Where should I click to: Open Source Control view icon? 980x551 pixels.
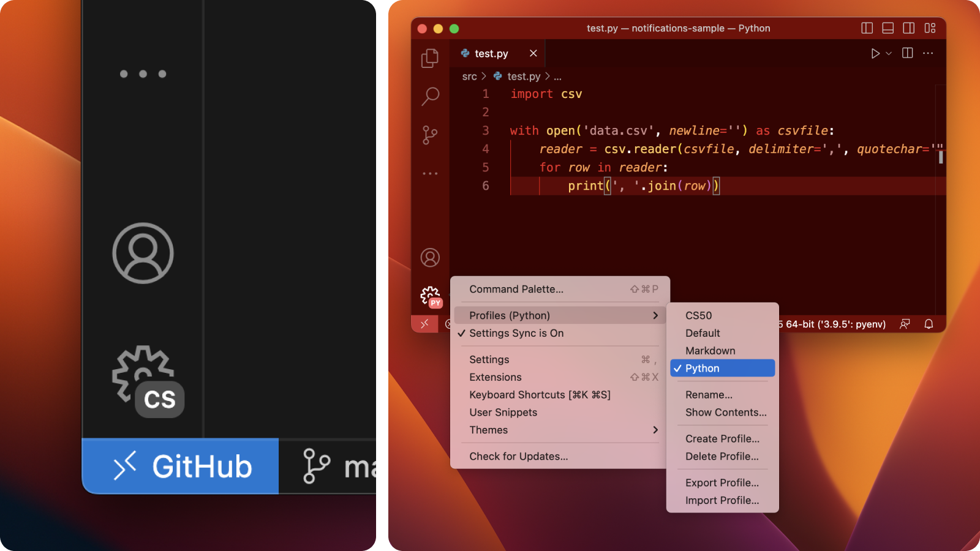click(x=430, y=135)
